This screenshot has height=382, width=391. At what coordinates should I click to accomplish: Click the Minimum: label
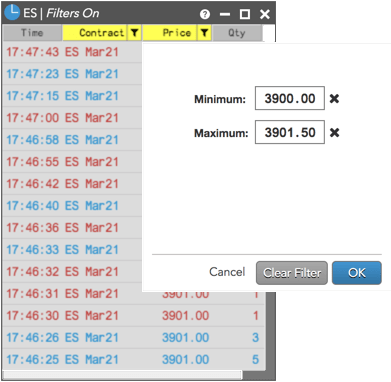220,99
